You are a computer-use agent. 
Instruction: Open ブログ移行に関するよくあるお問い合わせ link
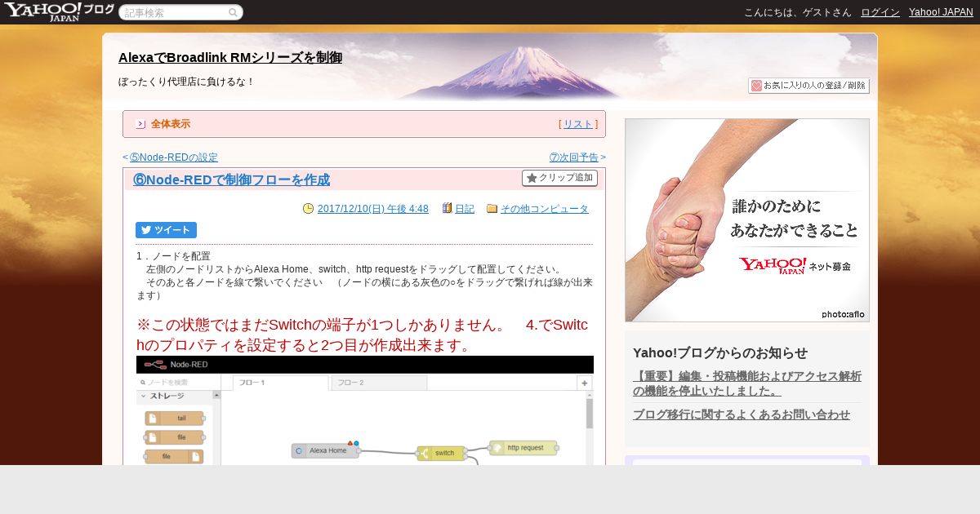pyautogui.click(x=742, y=414)
